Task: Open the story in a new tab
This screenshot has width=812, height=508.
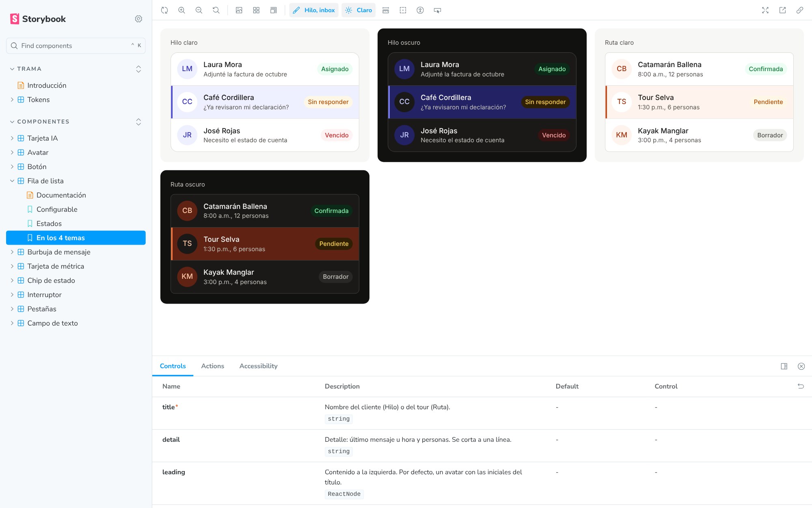Action: point(782,10)
